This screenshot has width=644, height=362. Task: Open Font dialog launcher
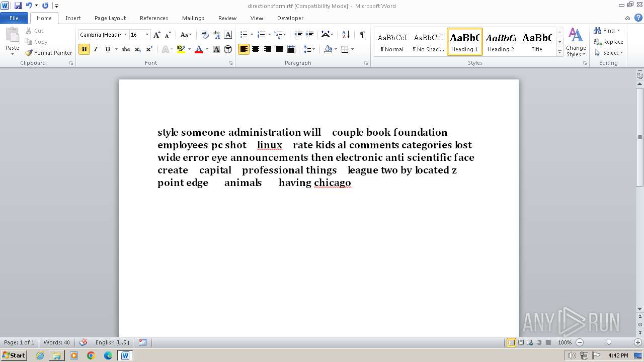point(231,63)
